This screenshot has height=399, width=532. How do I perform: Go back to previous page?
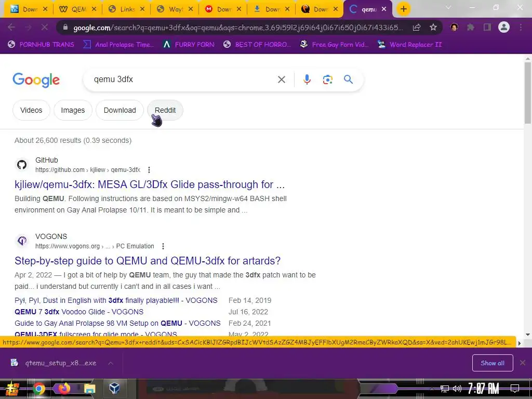pos(11,27)
